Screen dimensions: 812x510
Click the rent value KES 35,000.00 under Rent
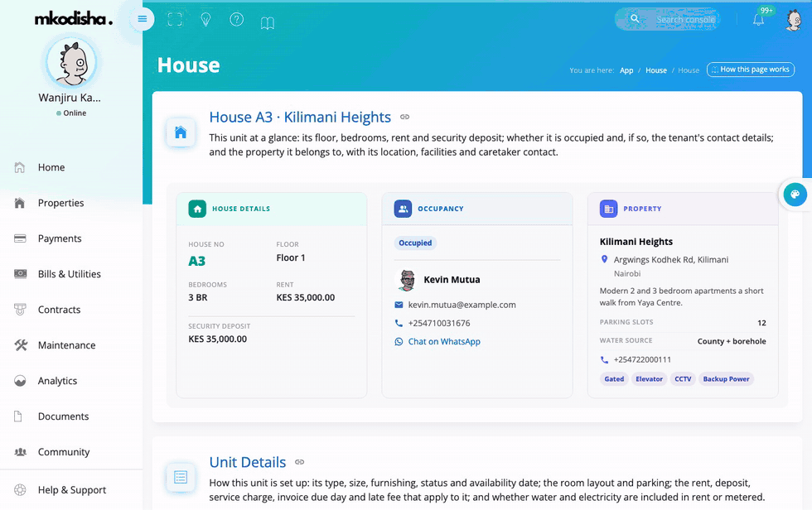306,297
